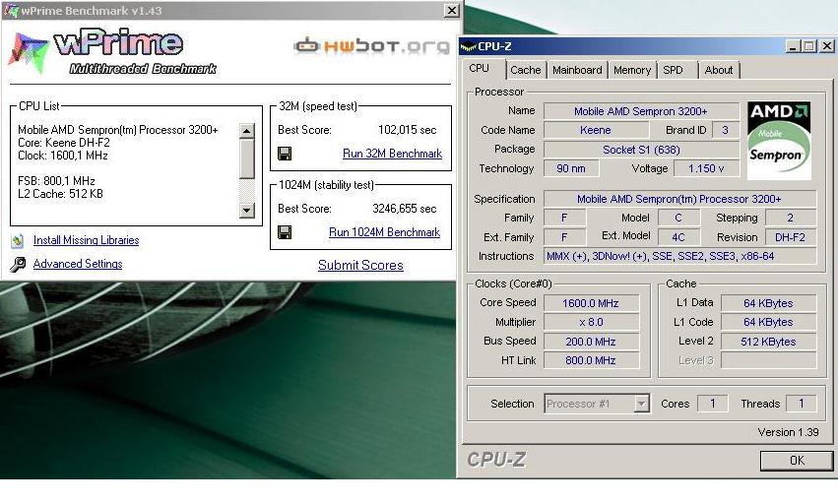Click the Model value C
Viewport: 838px width, 504px height.
coord(678,218)
